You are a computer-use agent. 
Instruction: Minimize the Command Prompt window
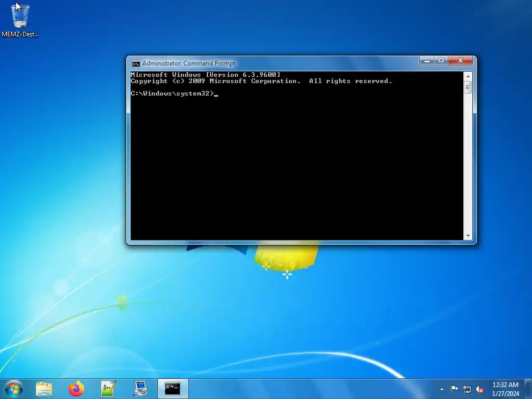[427, 61]
